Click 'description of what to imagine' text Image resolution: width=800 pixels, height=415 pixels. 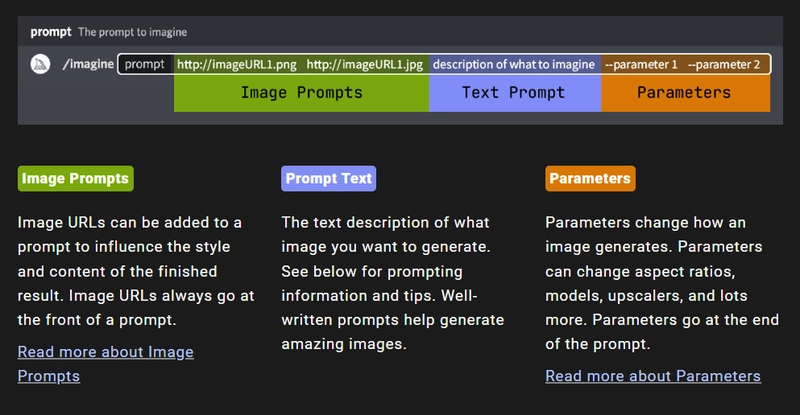point(514,64)
